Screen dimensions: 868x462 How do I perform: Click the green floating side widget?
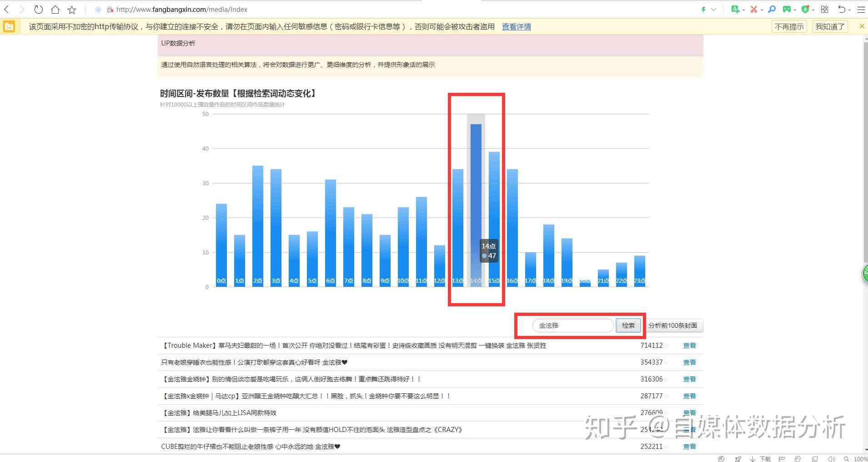click(865, 274)
